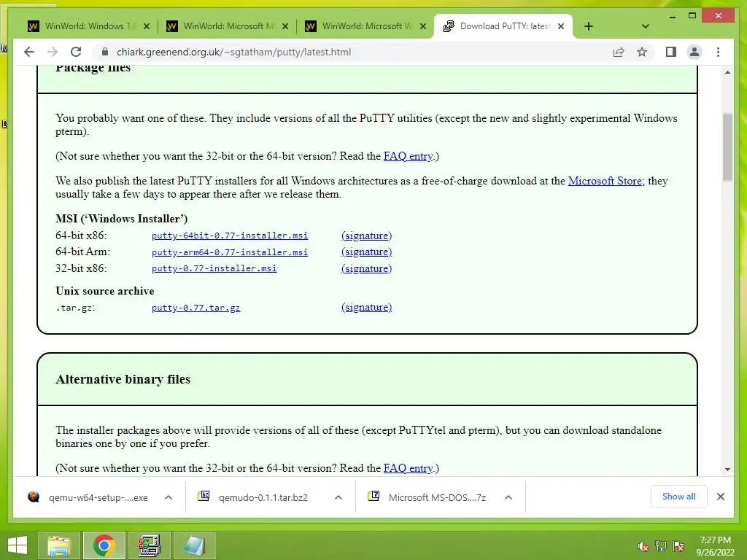
Task: Open File Explorer from the taskbar
Action: 59,545
